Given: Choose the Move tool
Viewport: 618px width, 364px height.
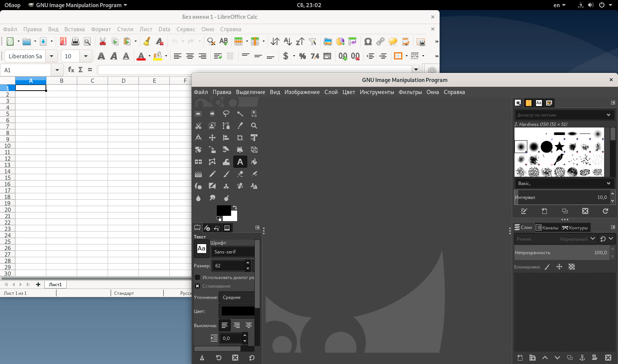Looking at the screenshot, I should pyautogui.click(x=212, y=138).
